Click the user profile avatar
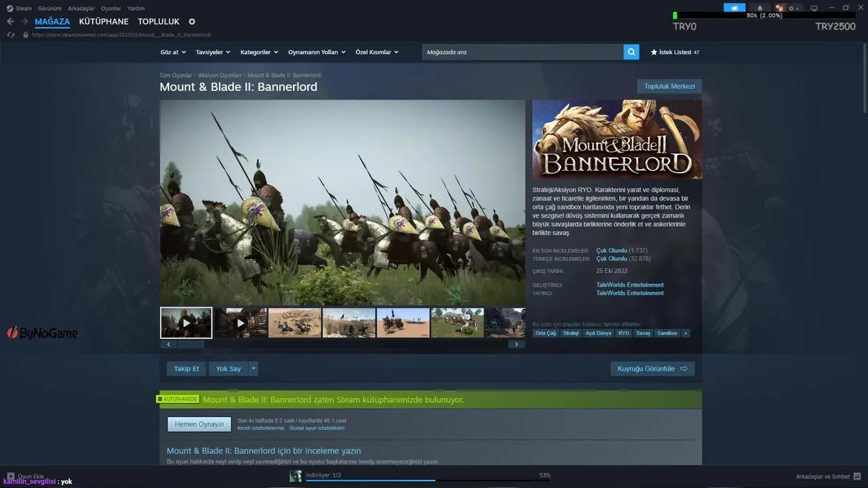Screen dimensions: 868x488 point(780,8)
